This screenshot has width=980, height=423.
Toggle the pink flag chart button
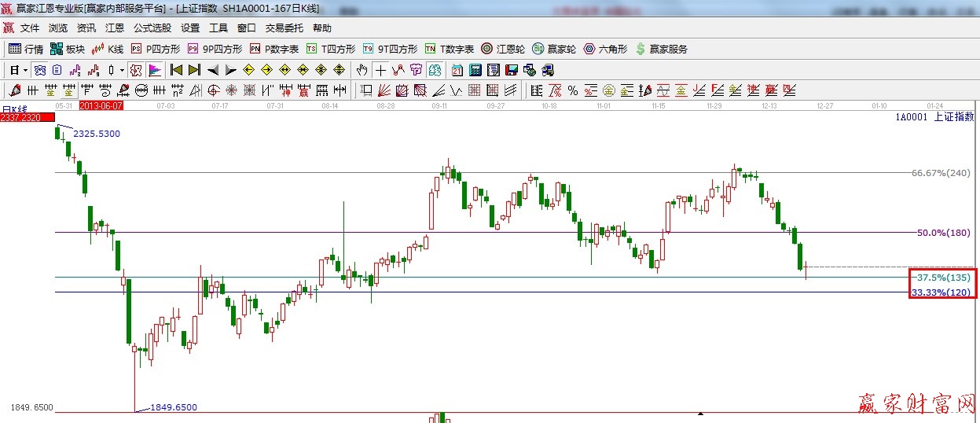pyautogui.click(x=154, y=70)
